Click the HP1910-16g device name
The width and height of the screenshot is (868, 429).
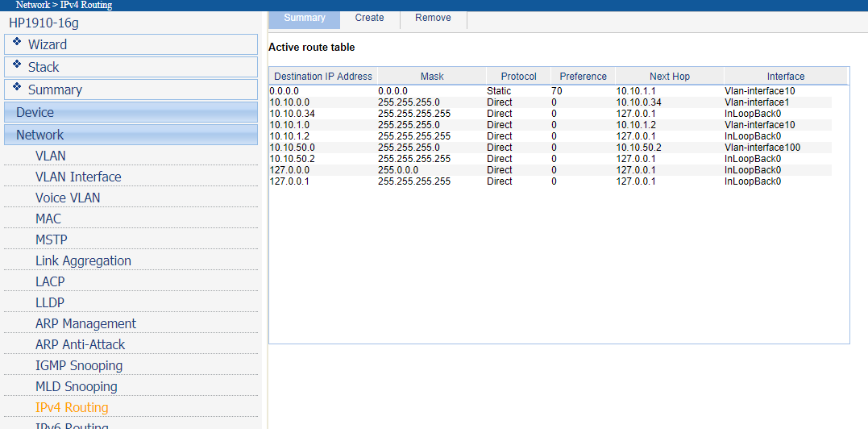pyautogui.click(x=44, y=23)
